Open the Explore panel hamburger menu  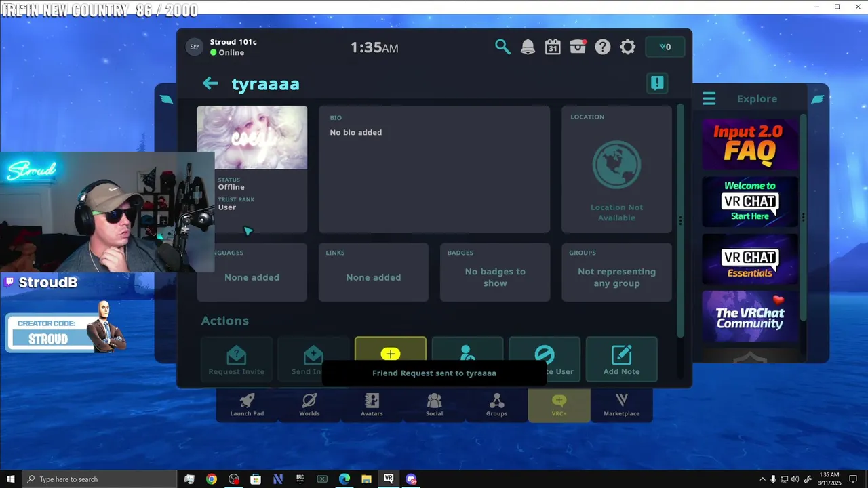pos(709,99)
